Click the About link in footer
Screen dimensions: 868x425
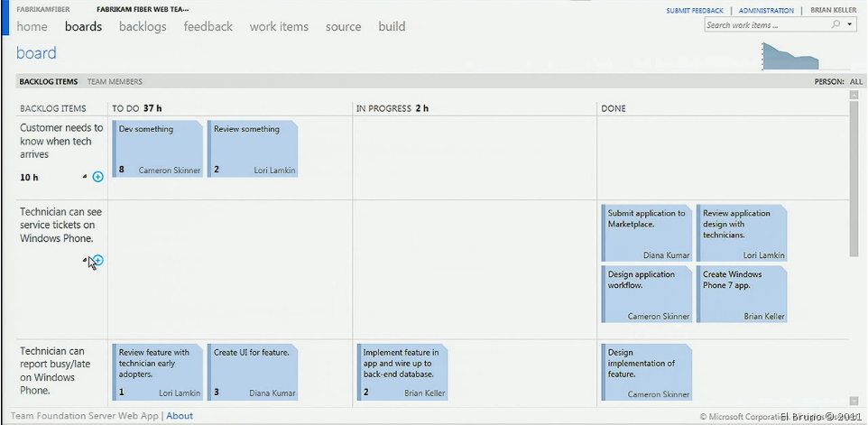pyautogui.click(x=180, y=416)
